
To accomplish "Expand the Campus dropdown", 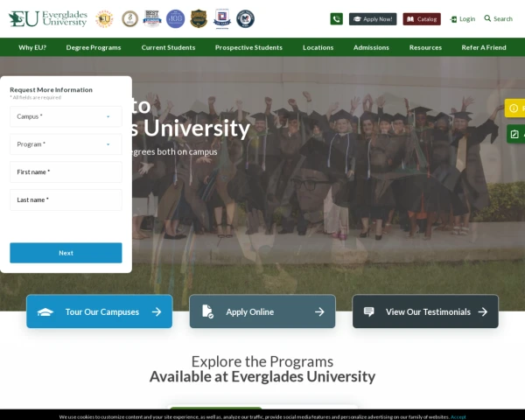I will [66, 116].
